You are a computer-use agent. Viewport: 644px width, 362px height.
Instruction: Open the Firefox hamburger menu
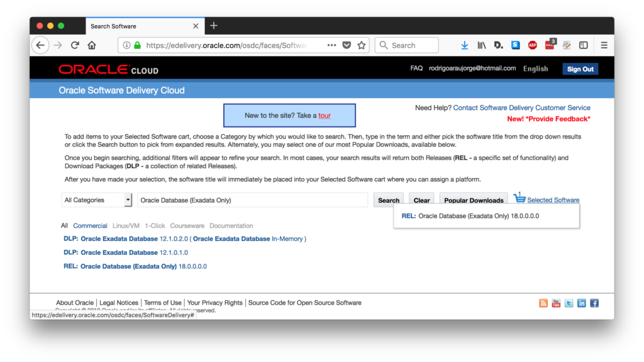pos(604,45)
